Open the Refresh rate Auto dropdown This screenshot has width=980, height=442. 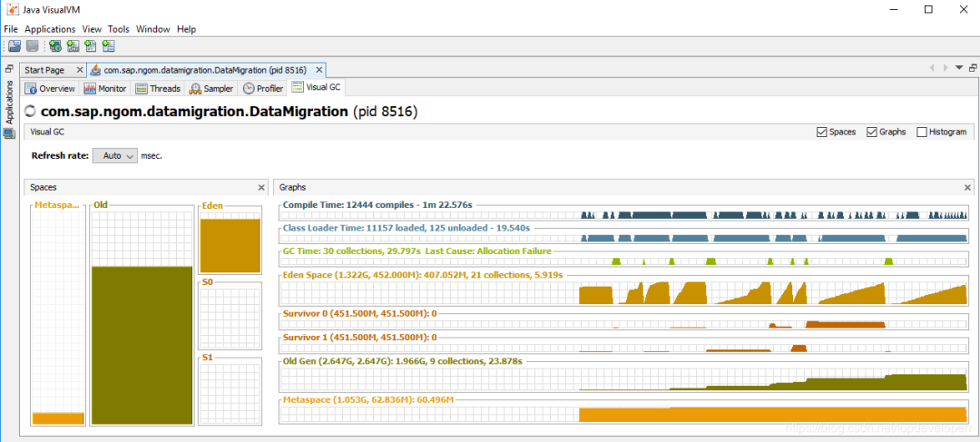(x=114, y=156)
